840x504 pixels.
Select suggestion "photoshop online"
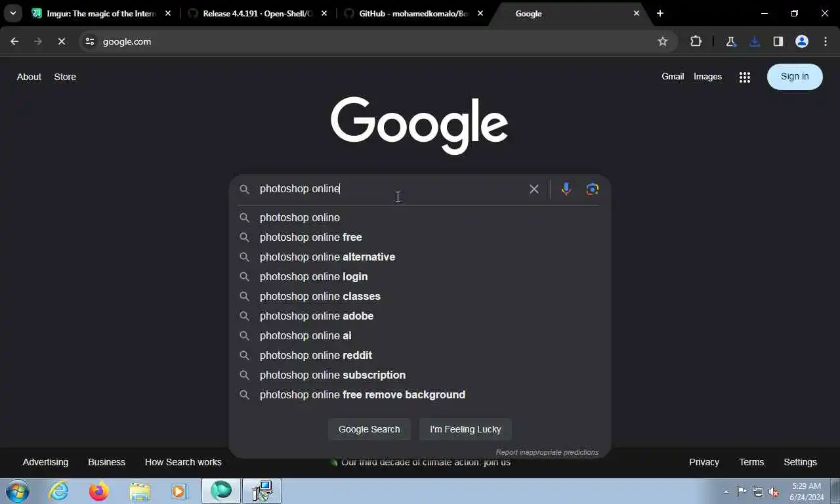click(420, 217)
